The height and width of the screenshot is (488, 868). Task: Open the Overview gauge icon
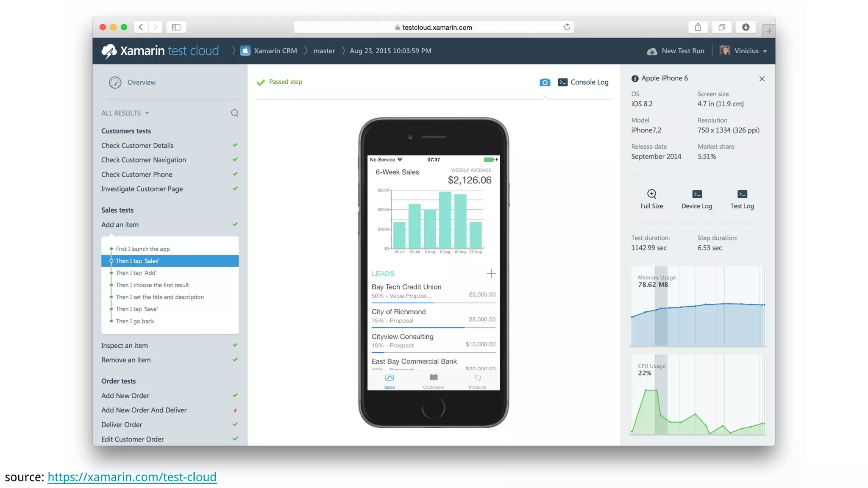[115, 82]
